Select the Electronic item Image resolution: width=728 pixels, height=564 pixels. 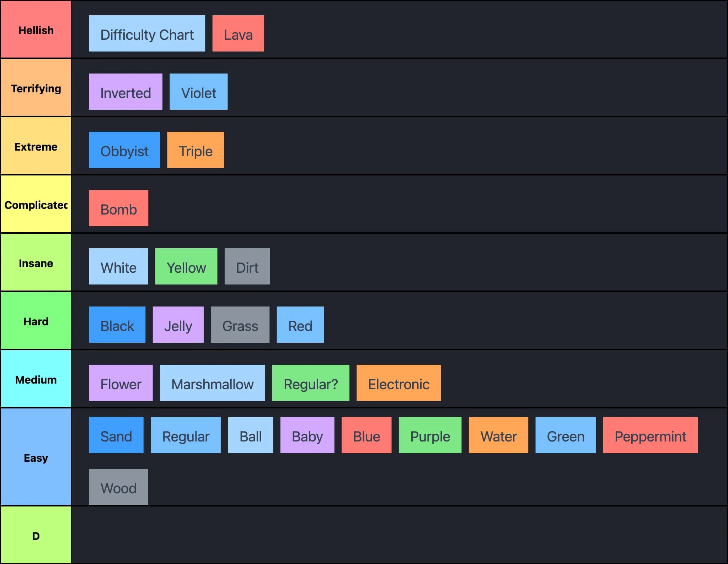coord(399,383)
